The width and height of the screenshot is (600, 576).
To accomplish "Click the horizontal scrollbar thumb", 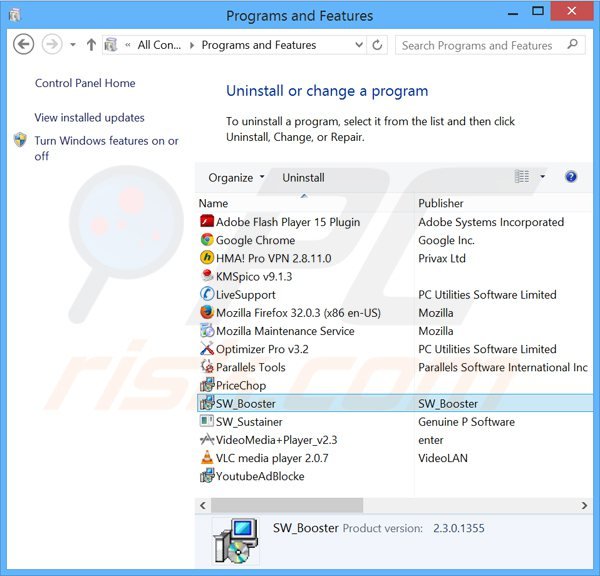I will 287,505.
